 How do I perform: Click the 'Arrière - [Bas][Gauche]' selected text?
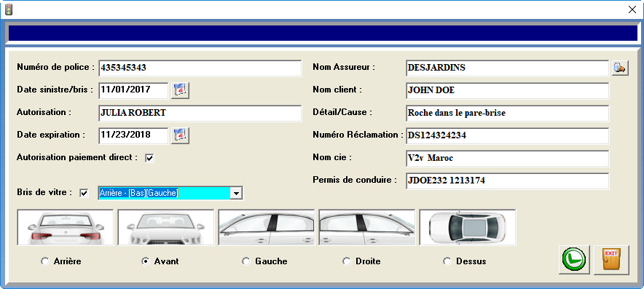tap(139, 193)
